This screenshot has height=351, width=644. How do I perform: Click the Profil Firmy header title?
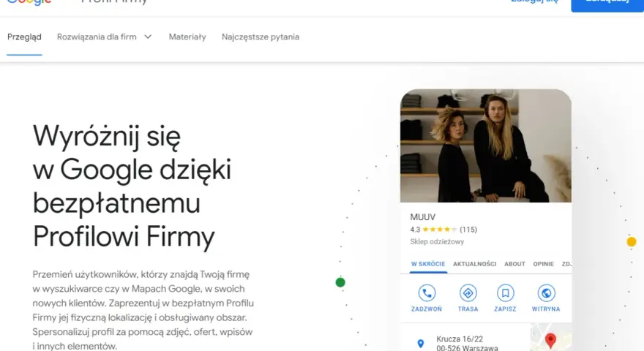pyautogui.click(x=114, y=1)
